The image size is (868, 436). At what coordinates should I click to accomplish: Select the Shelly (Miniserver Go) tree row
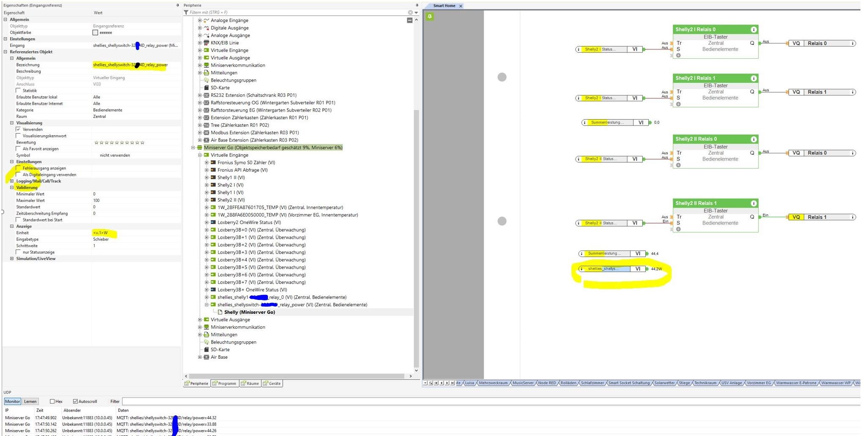250,312
